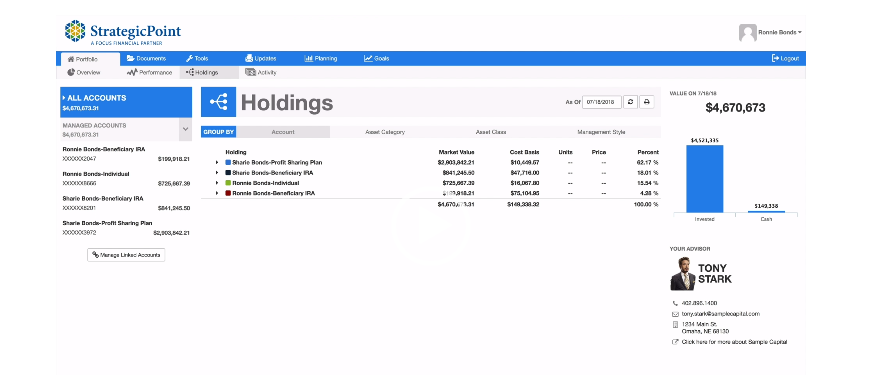Click red swatch for Ronnie Beneficiary IRA

pyautogui.click(x=228, y=193)
